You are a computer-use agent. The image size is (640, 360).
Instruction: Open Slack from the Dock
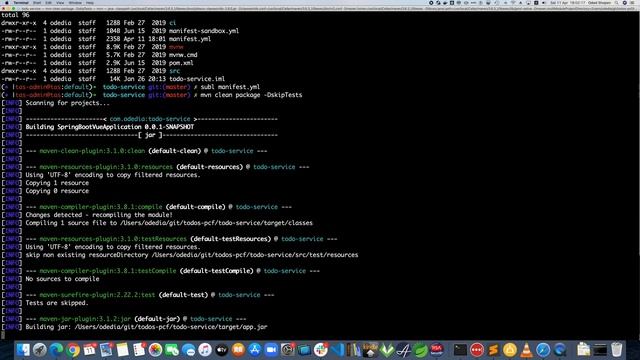[x=321, y=349]
